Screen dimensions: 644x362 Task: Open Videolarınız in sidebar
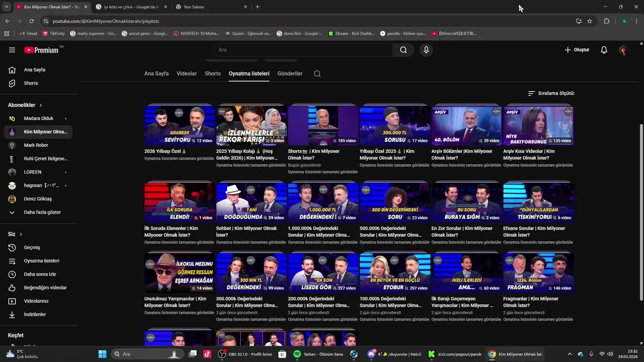coord(39,301)
